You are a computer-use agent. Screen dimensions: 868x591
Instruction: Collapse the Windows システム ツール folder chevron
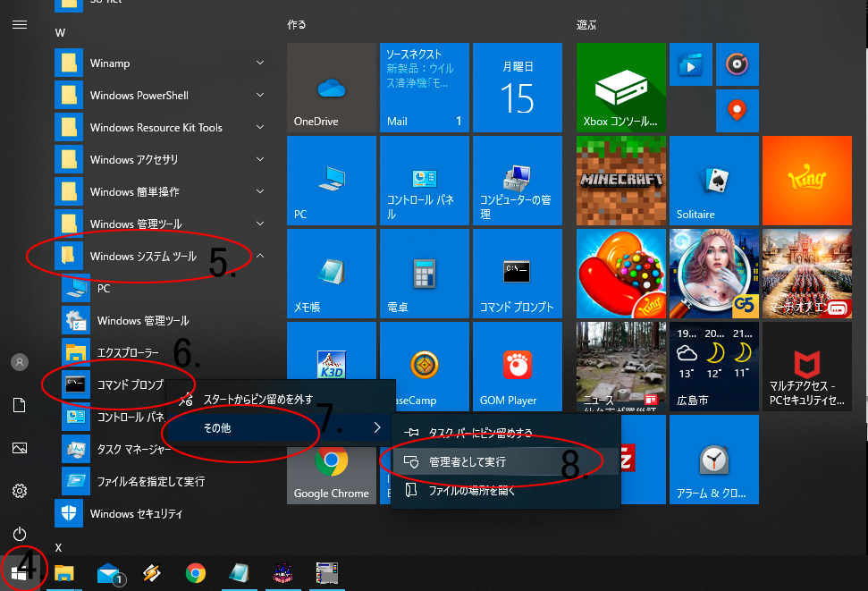pyautogui.click(x=259, y=256)
